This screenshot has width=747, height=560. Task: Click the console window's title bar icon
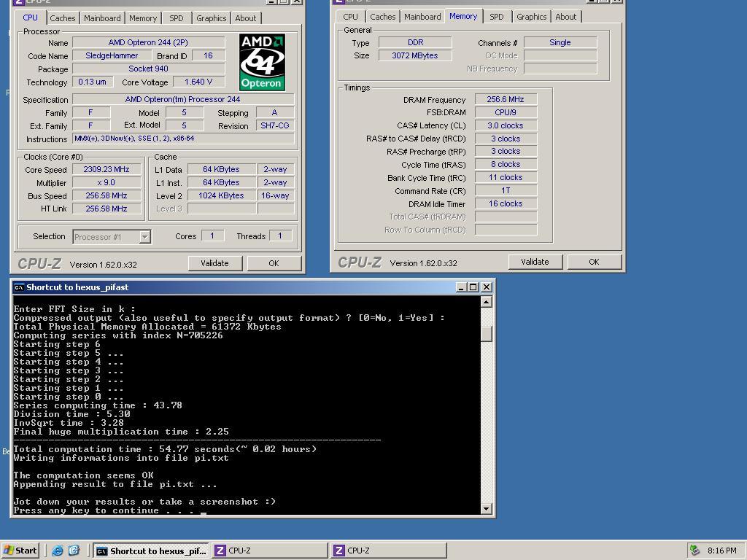[19, 287]
